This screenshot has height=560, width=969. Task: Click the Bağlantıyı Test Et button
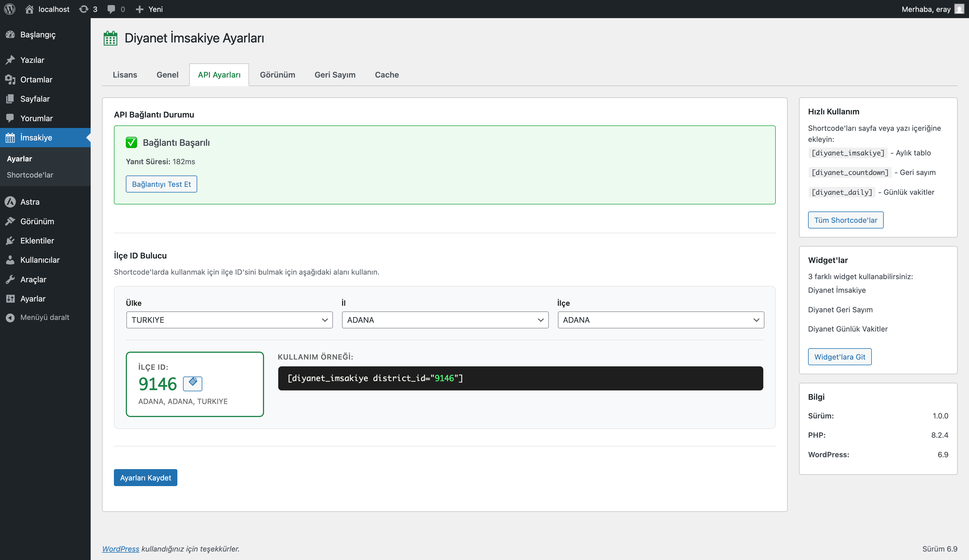[x=161, y=184]
